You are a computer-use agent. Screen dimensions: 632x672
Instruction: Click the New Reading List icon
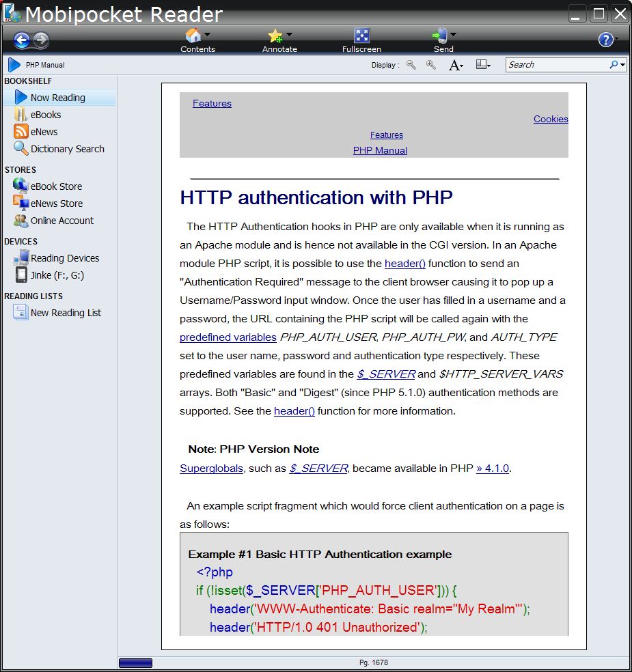point(20,312)
